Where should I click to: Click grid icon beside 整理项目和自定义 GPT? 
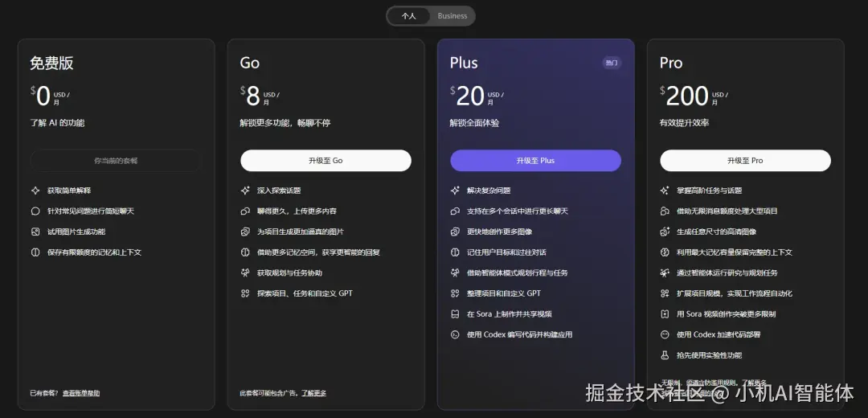coord(455,293)
